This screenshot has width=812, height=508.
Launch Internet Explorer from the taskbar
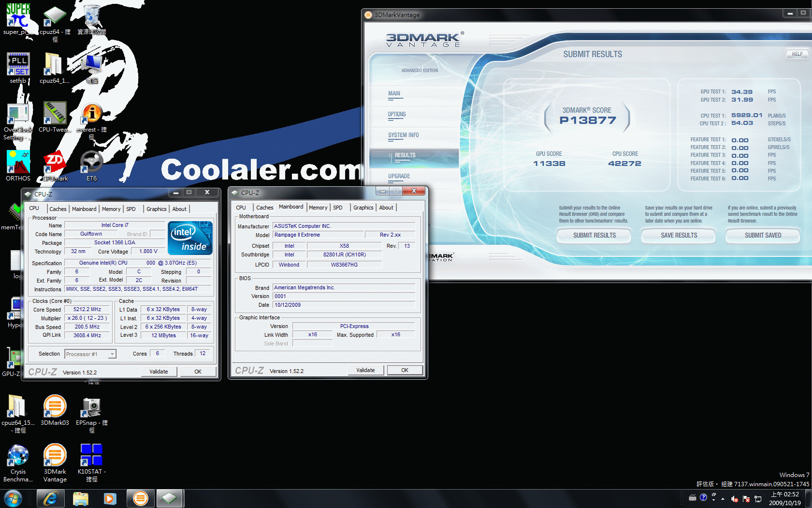(x=50, y=498)
